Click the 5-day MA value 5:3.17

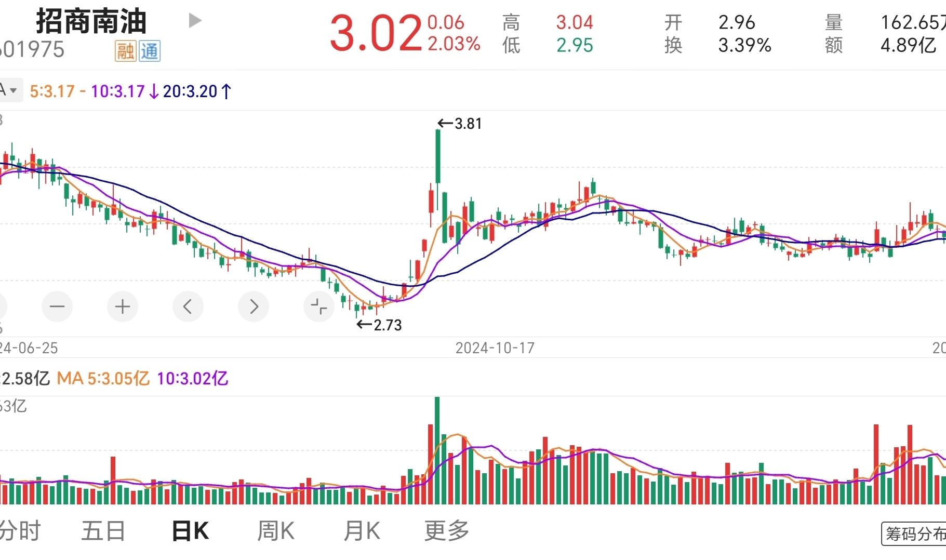[x=52, y=91]
